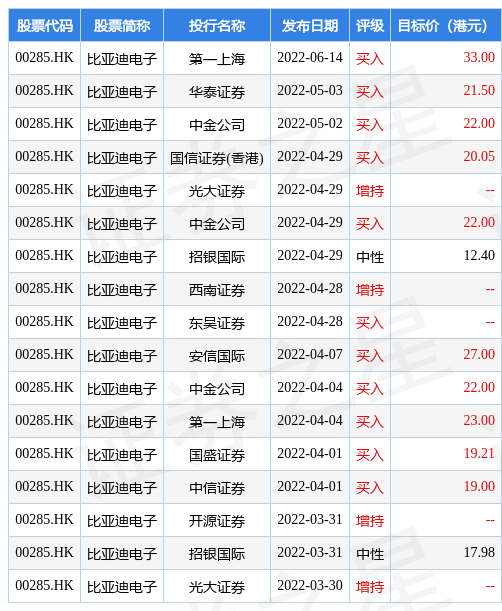The height and width of the screenshot is (611, 502).
Task: Click the date 2022-03-30
Action: (x=310, y=586)
